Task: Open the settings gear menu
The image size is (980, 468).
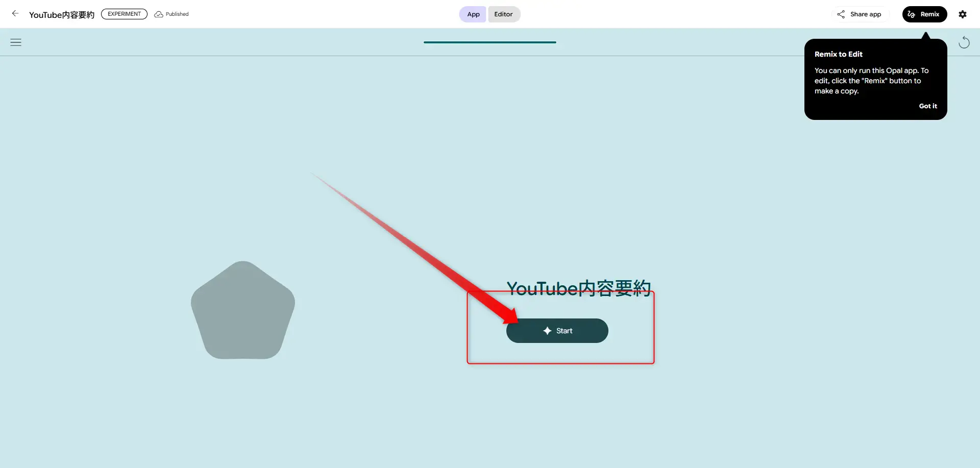Action: tap(962, 14)
